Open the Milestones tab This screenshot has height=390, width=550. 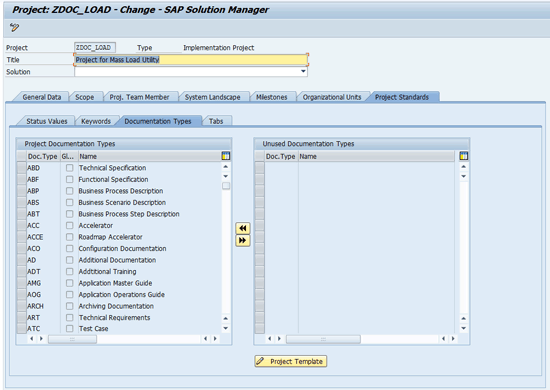[271, 97]
